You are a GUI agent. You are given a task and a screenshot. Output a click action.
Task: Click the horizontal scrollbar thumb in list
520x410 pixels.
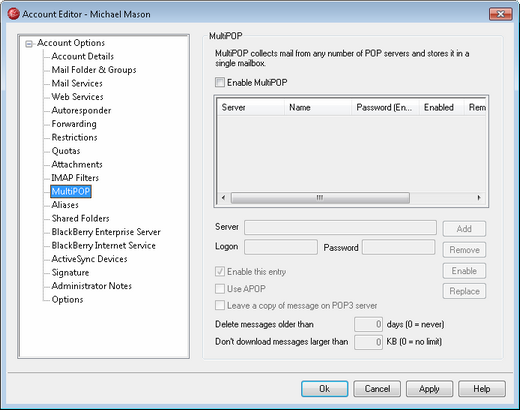point(320,198)
